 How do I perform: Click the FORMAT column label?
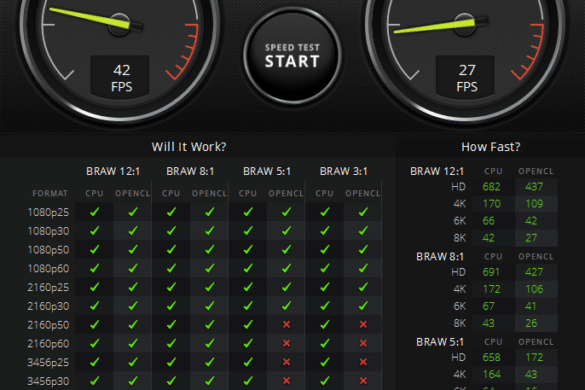[50, 193]
